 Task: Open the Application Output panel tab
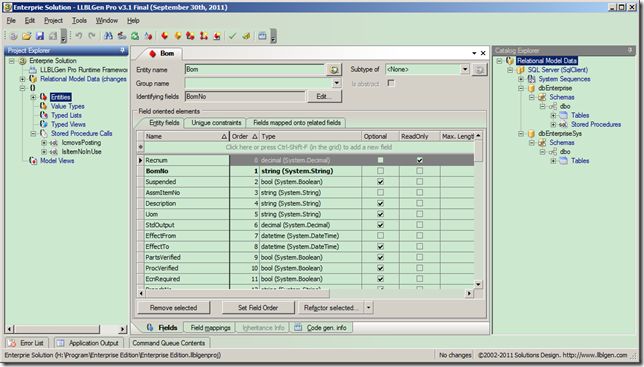click(x=88, y=343)
